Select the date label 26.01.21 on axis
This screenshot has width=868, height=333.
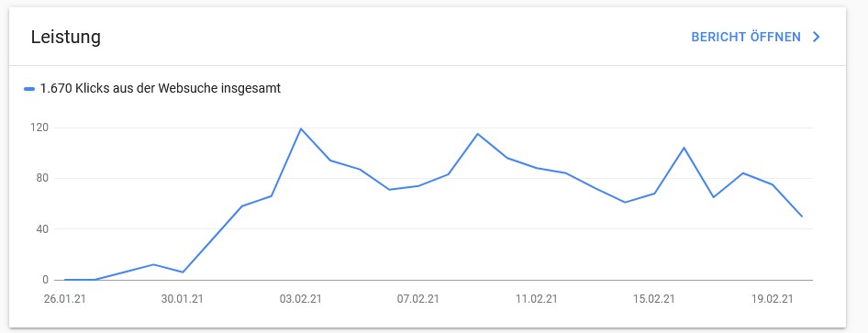[65, 299]
